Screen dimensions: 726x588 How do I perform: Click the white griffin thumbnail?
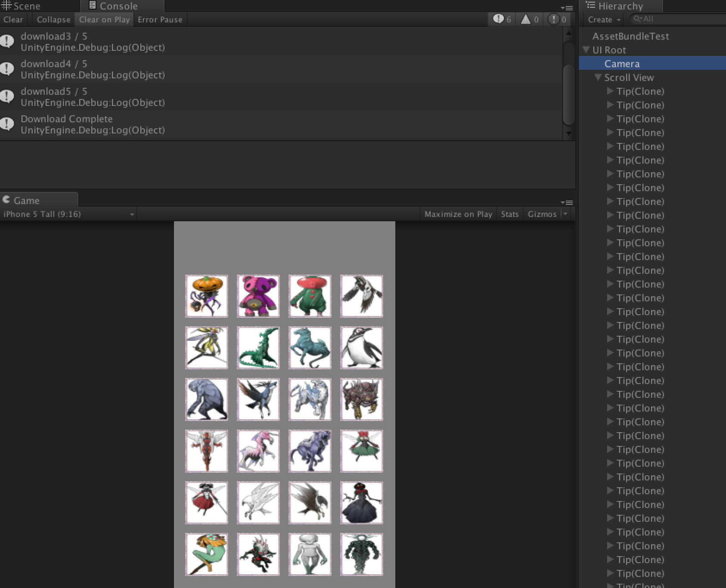258,503
